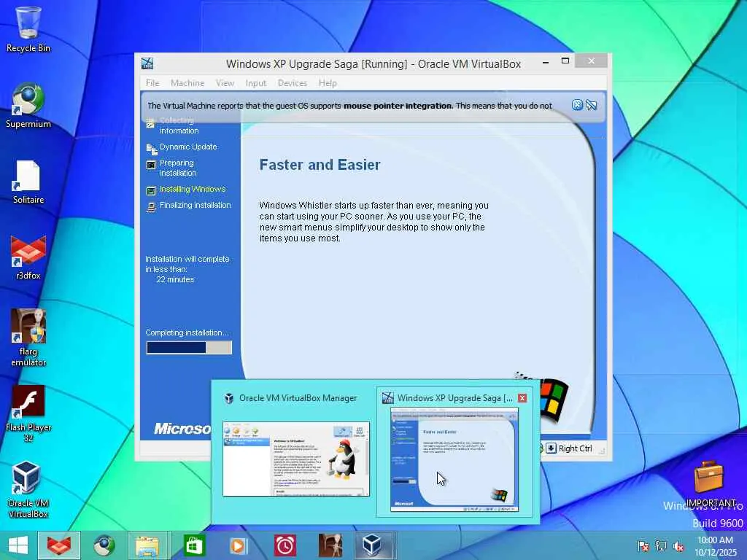Viewport: 747px width, 560px height.
Task: Click the Preparing installation setup step
Action: point(178,168)
